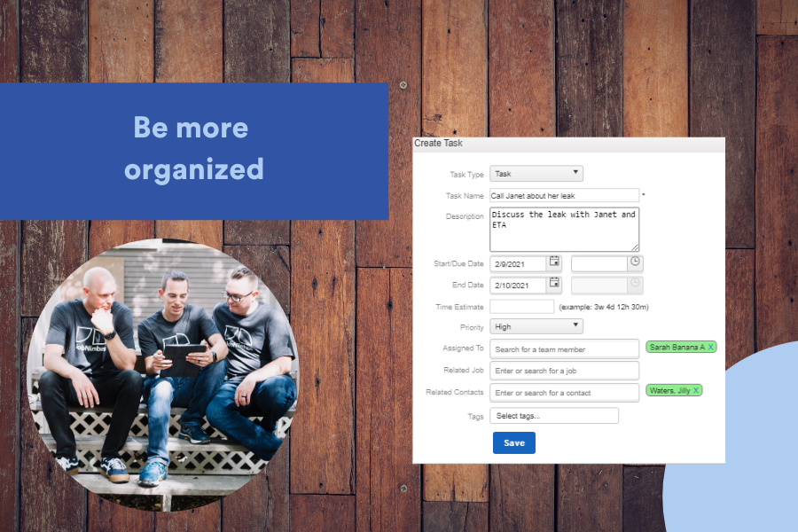Click the Task Name text field

tap(564, 195)
